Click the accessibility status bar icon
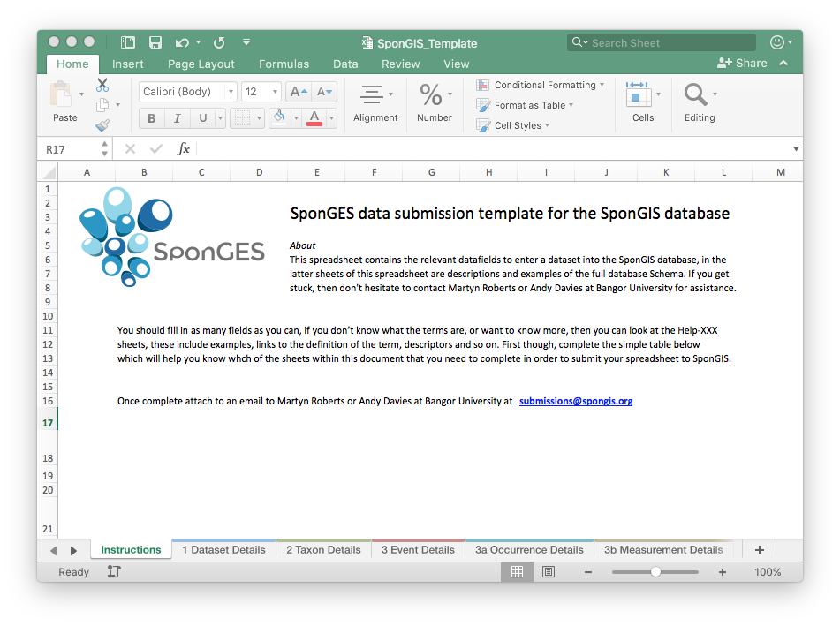 [x=114, y=571]
